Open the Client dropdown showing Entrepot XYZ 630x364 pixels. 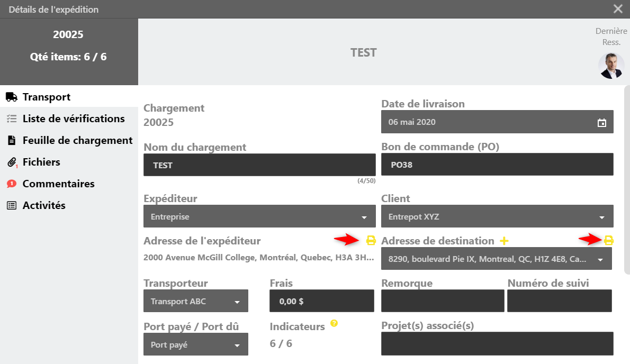(x=602, y=217)
